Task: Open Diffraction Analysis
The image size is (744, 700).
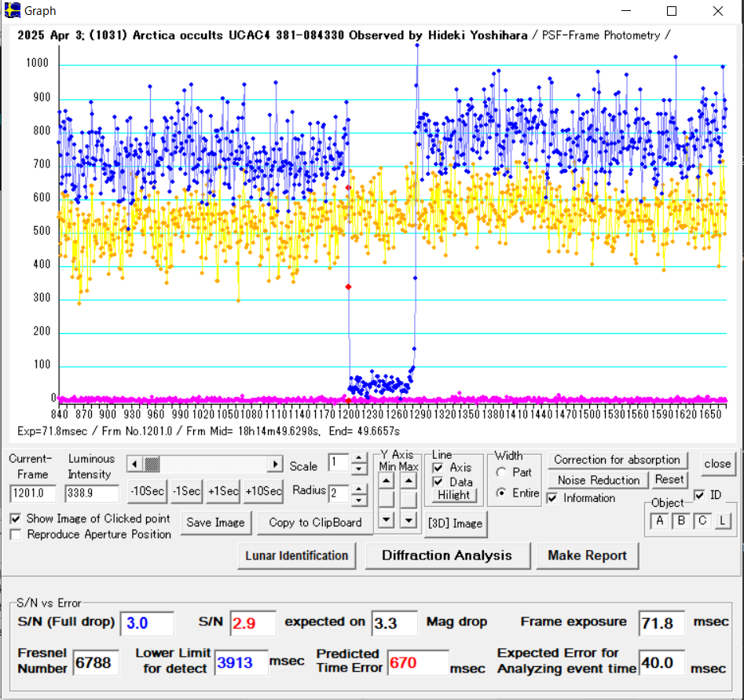Action: coord(446,555)
